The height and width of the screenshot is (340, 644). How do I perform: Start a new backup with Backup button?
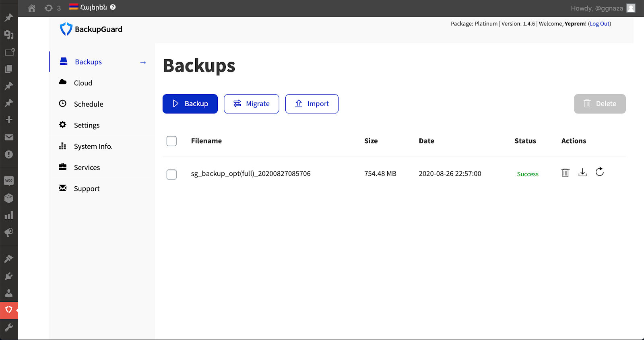pos(190,104)
